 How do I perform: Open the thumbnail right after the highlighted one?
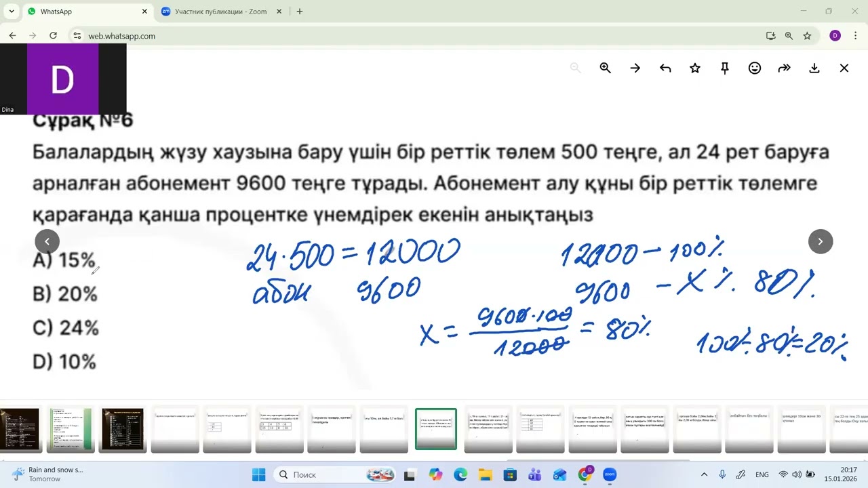point(488,429)
